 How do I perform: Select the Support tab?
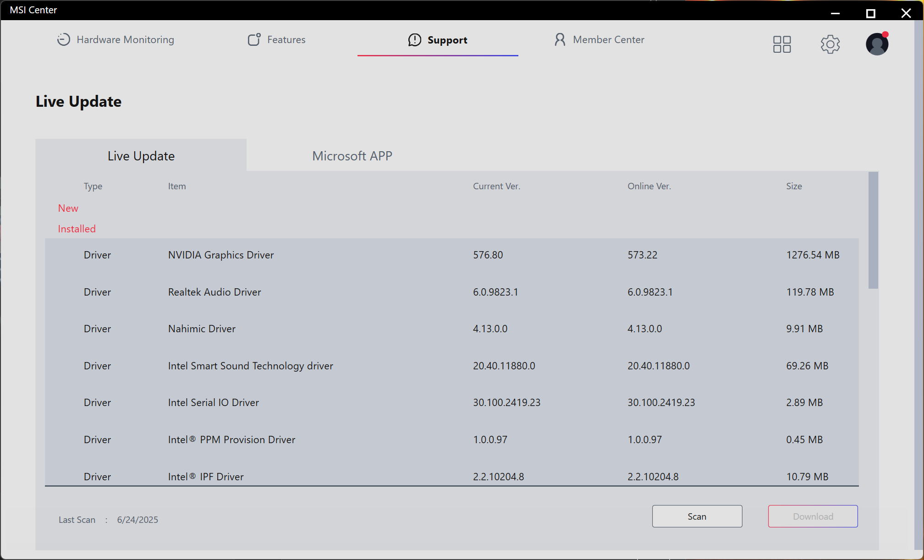coord(438,40)
